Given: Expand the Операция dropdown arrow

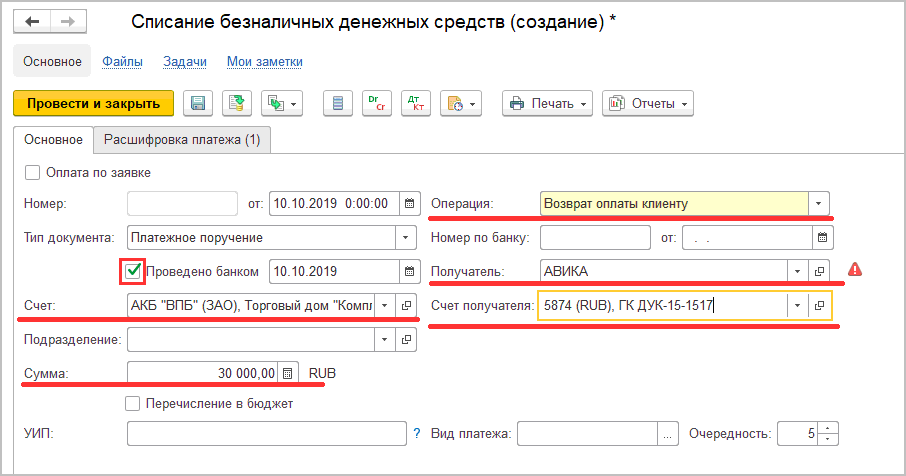Looking at the screenshot, I should click(x=819, y=203).
